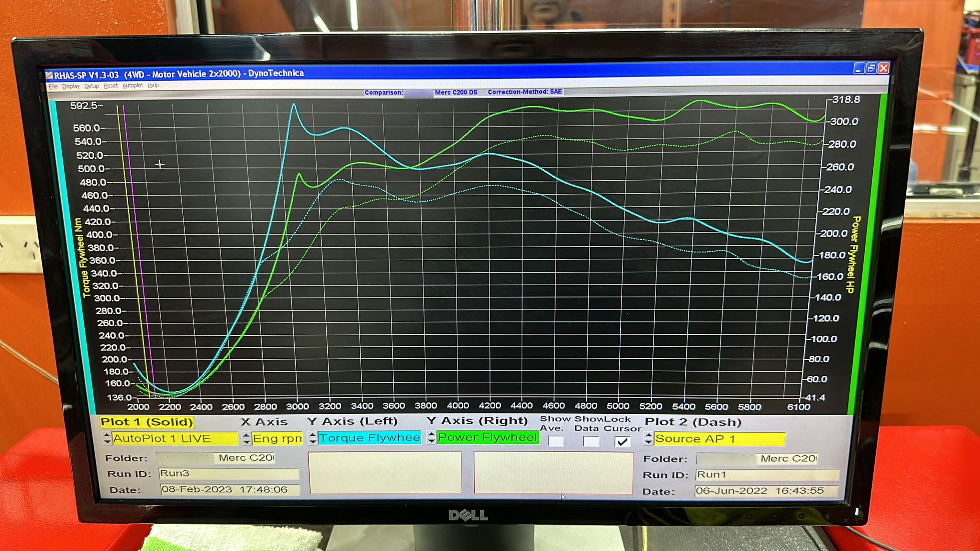Step down the Power Flywheel spinner

point(431,441)
